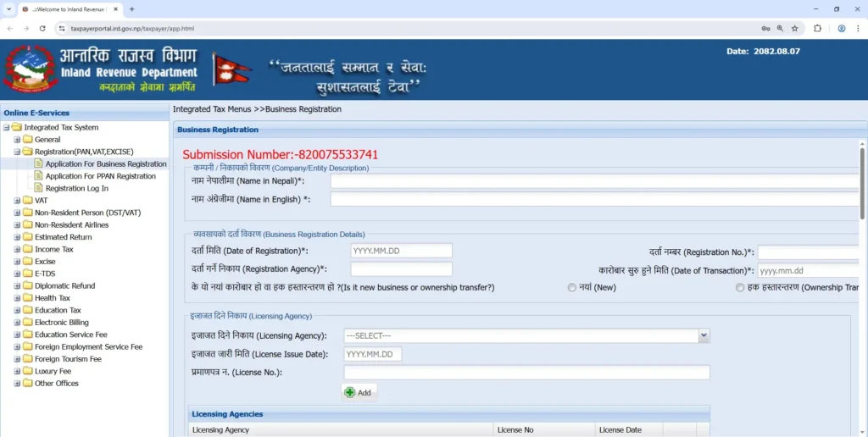Image resolution: width=868 pixels, height=437 pixels.
Task: Click document icon for Registration Log In
Action: coord(38,188)
